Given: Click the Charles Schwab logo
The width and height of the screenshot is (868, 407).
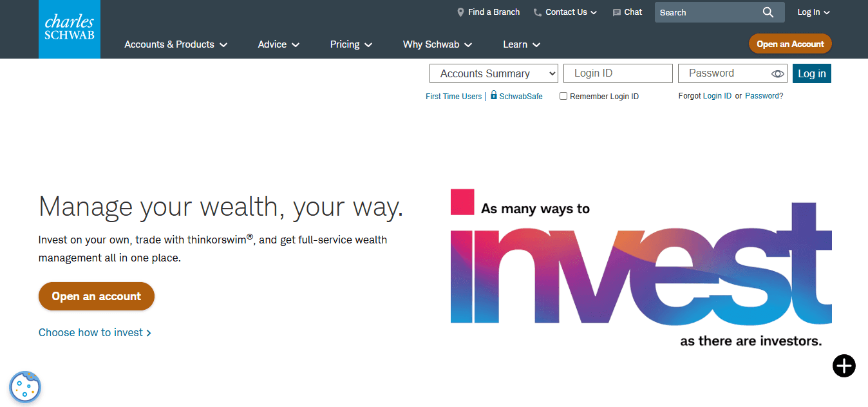Looking at the screenshot, I should [69, 29].
